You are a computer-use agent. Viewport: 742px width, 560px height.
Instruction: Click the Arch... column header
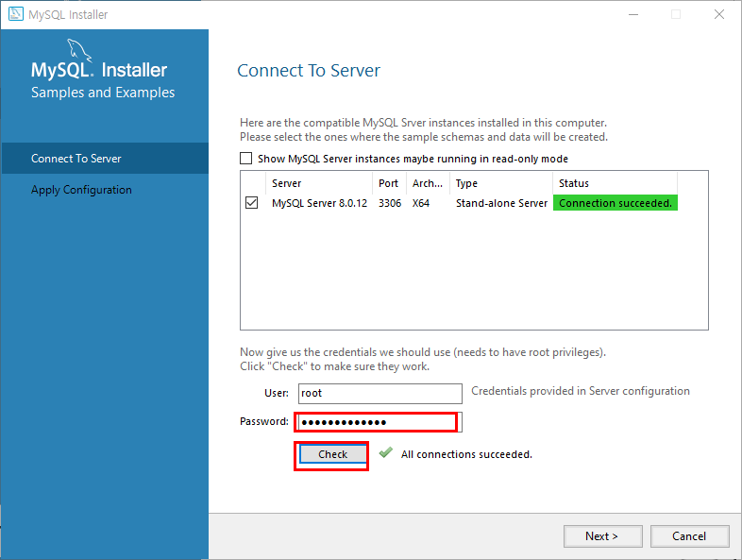[x=428, y=183]
